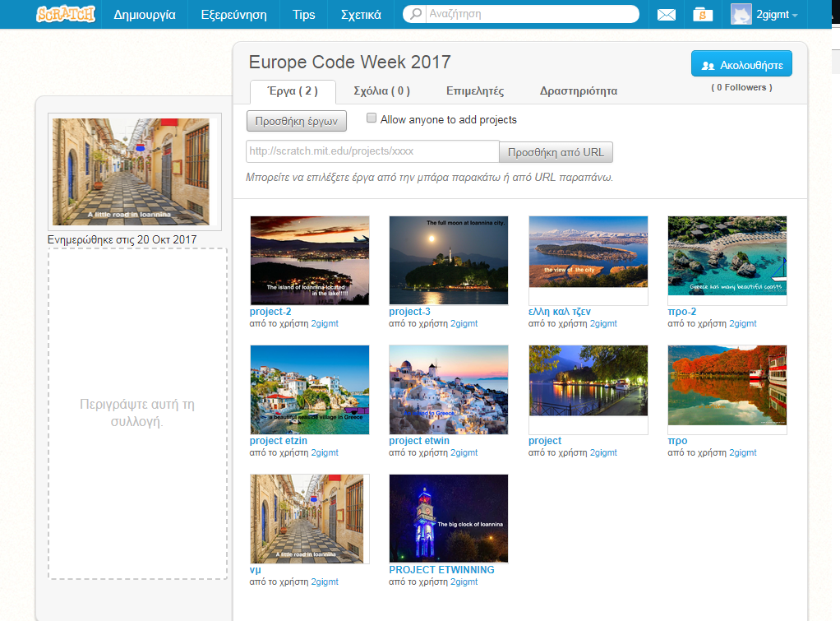The height and width of the screenshot is (621, 840).
Task: Switch to the Έργα ( 2 ) tab
Action: click(293, 91)
